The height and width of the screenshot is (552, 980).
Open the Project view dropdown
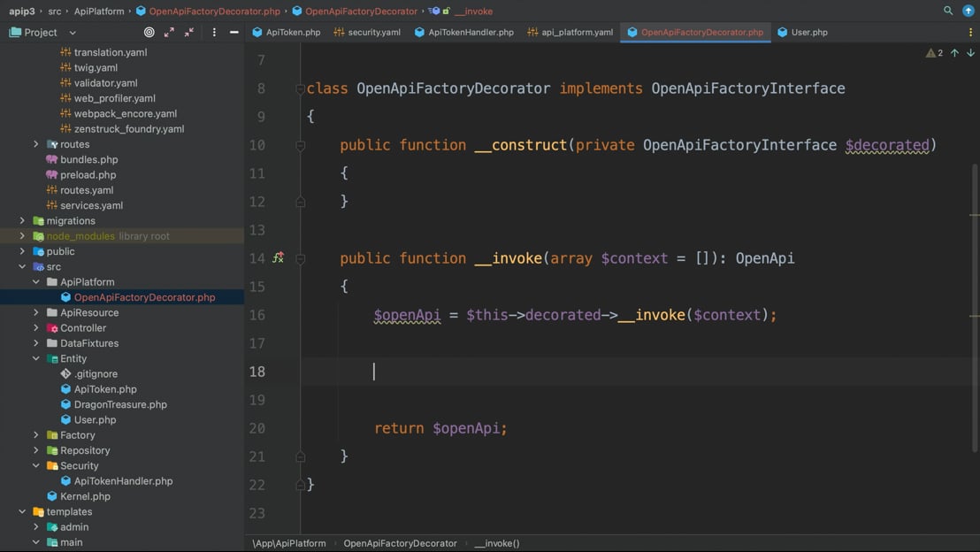pyautogui.click(x=73, y=33)
